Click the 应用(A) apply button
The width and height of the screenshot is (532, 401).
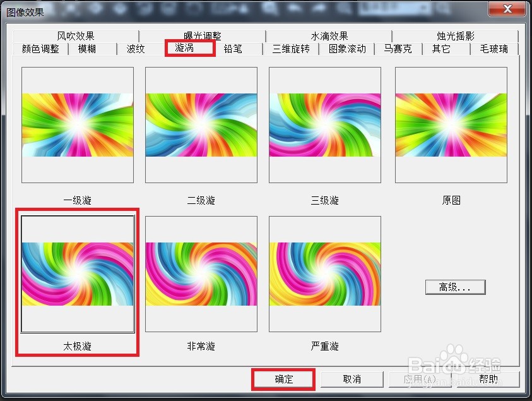(420, 379)
